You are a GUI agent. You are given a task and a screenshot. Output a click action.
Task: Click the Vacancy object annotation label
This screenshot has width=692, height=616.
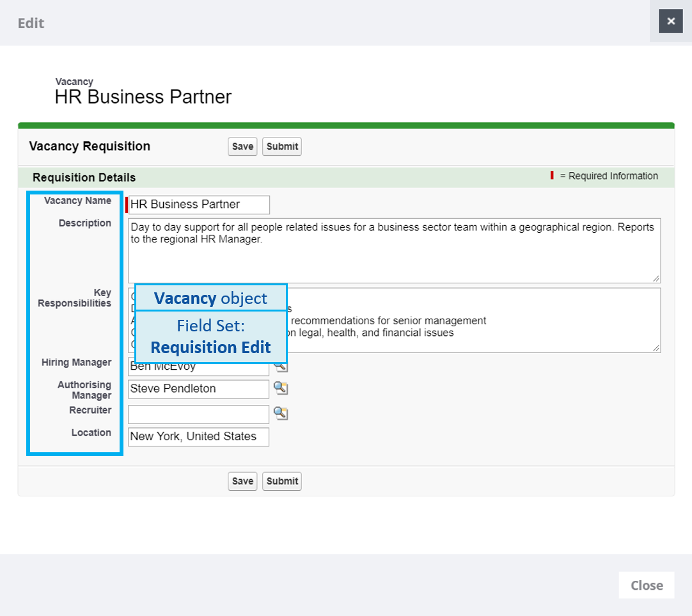tap(210, 298)
